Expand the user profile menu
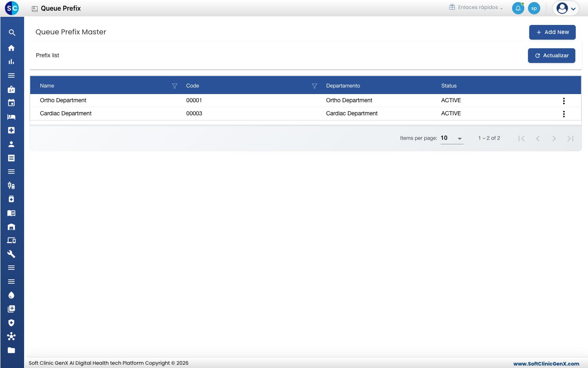Image resolution: width=588 pixels, height=368 pixels. pos(566,8)
